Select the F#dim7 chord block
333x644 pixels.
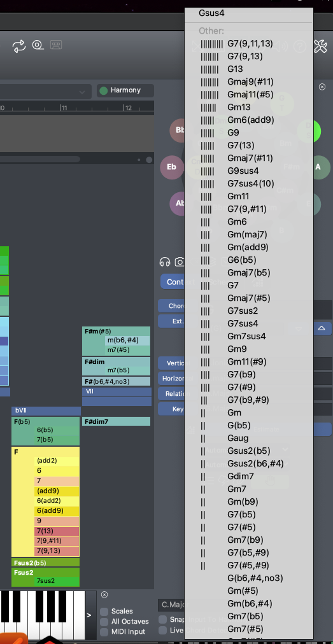[117, 421]
